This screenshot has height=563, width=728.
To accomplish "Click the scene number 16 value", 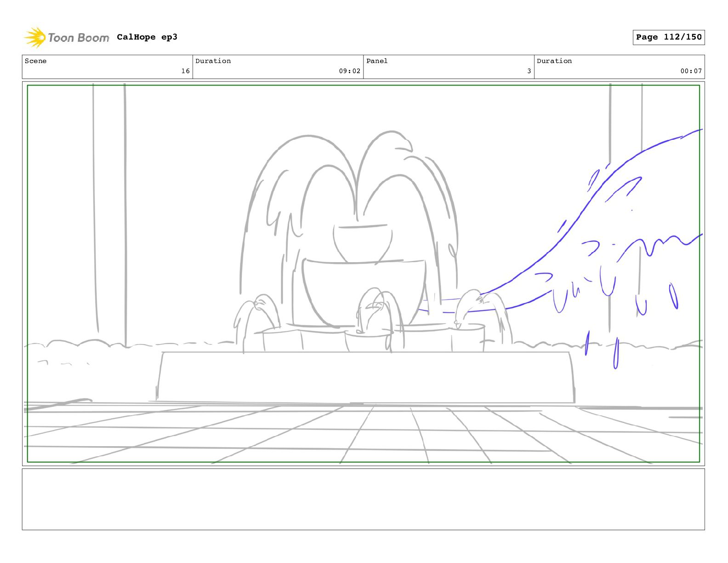I will click(185, 71).
